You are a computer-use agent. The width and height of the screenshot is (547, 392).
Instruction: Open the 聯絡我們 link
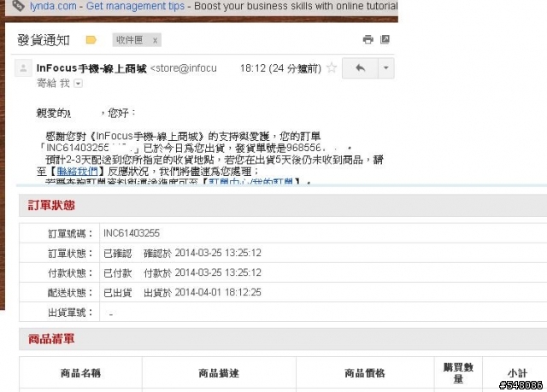click(78, 172)
